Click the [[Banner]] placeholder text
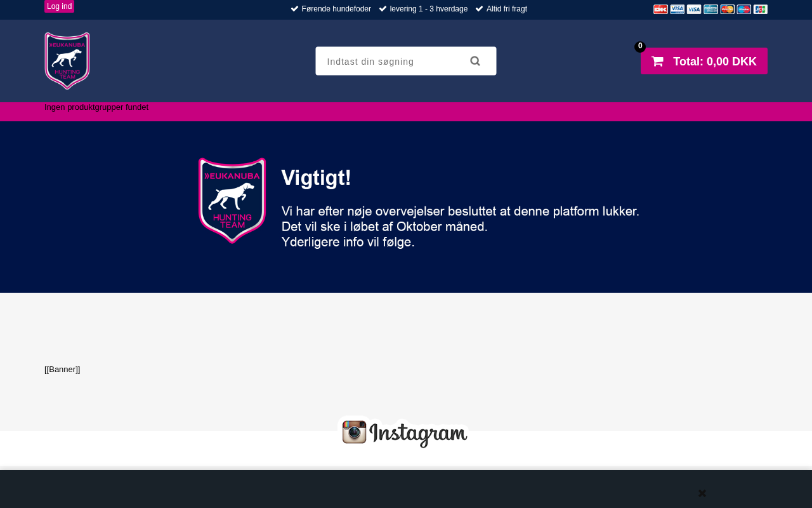 pos(62,370)
